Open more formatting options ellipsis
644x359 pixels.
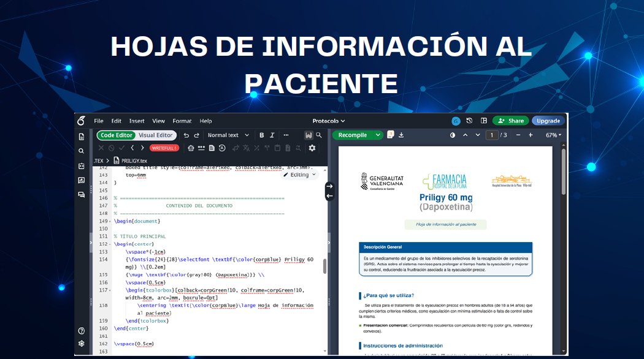click(286, 135)
